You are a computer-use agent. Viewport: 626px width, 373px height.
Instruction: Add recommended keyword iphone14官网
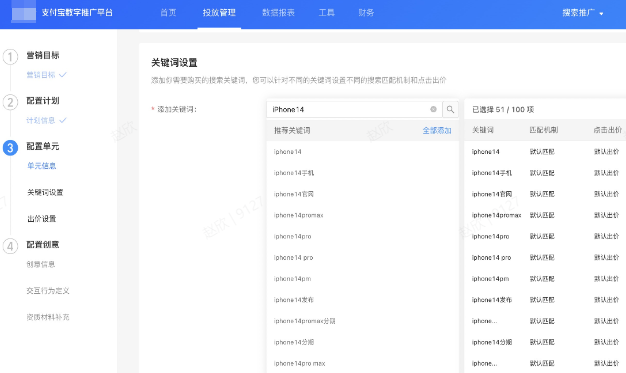(x=294, y=194)
